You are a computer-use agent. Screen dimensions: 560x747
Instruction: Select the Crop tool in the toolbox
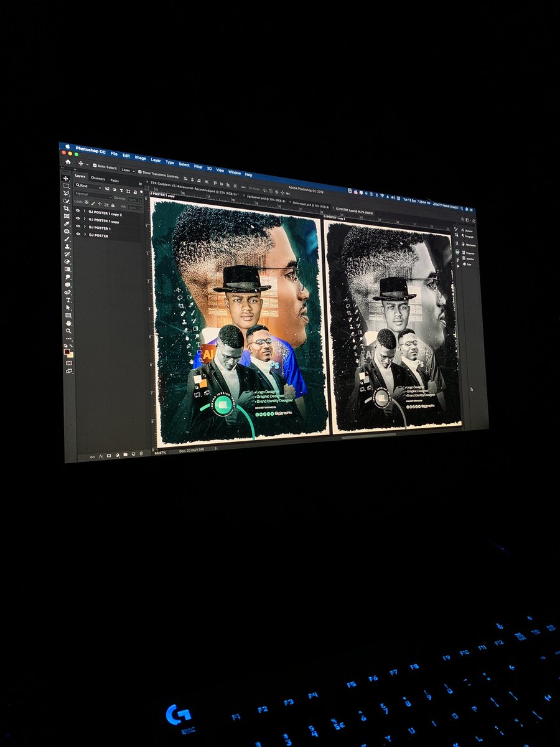tap(67, 208)
